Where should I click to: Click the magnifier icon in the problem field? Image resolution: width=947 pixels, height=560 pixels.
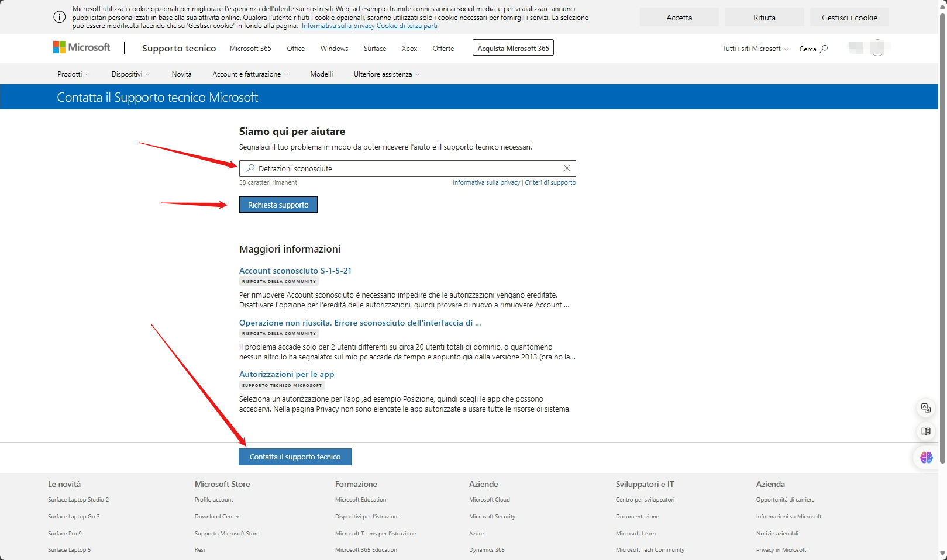(250, 168)
